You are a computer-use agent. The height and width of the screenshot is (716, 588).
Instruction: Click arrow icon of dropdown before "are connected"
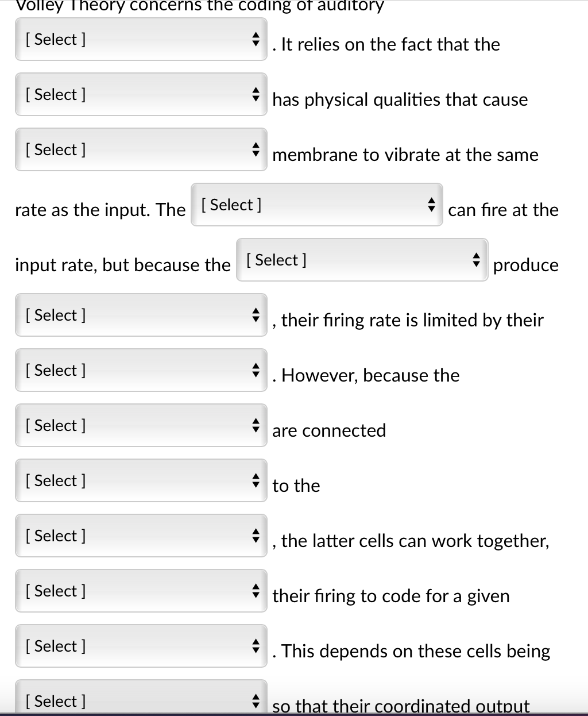(256, 426)
